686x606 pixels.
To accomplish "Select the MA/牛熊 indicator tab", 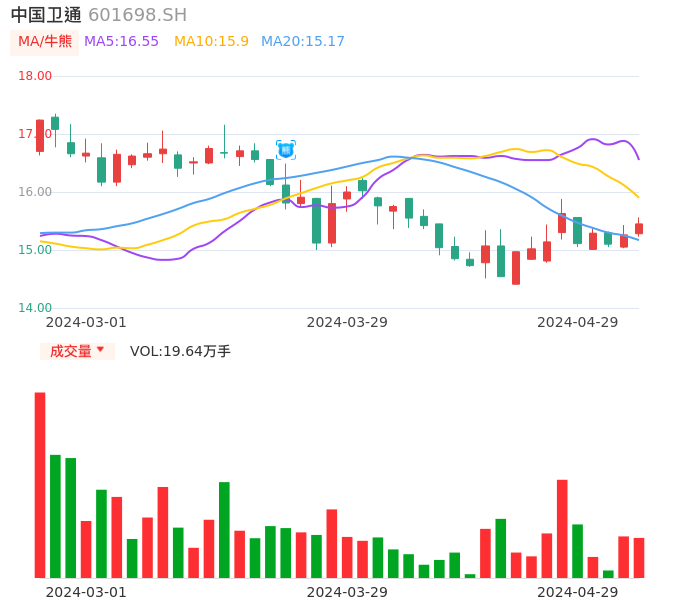I will (45, 42).
